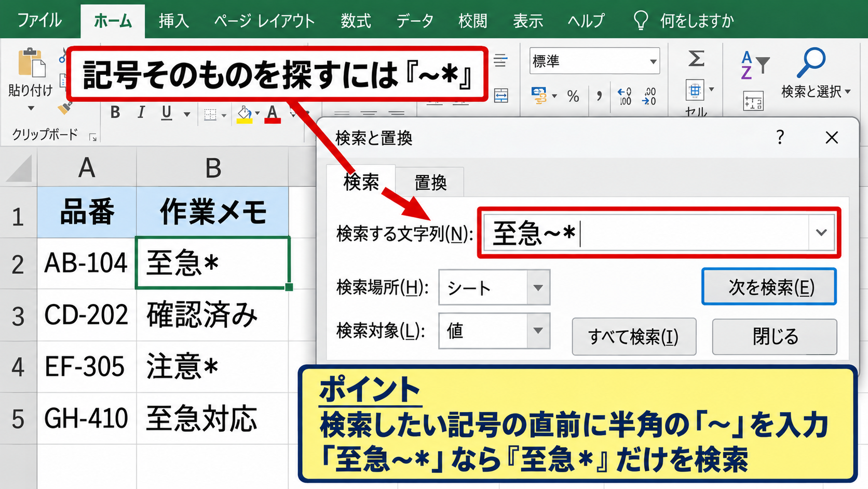Viewport: 868px width, 489px height.
Task: Switch to the 挿入 ribbon tab
Action: click(x=174, y=21)
